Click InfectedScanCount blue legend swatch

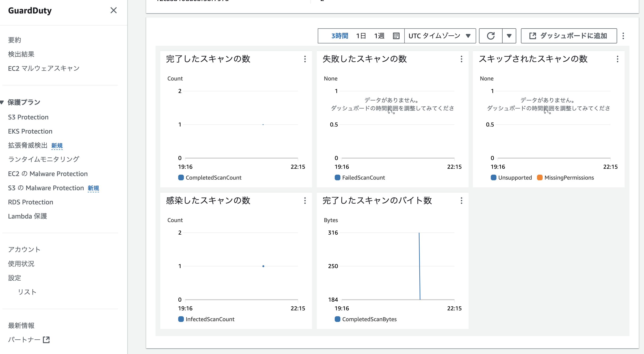181,319
